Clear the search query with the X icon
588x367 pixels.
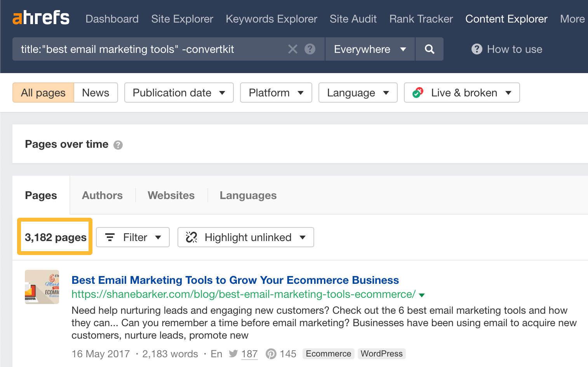(x=292, y=49)
